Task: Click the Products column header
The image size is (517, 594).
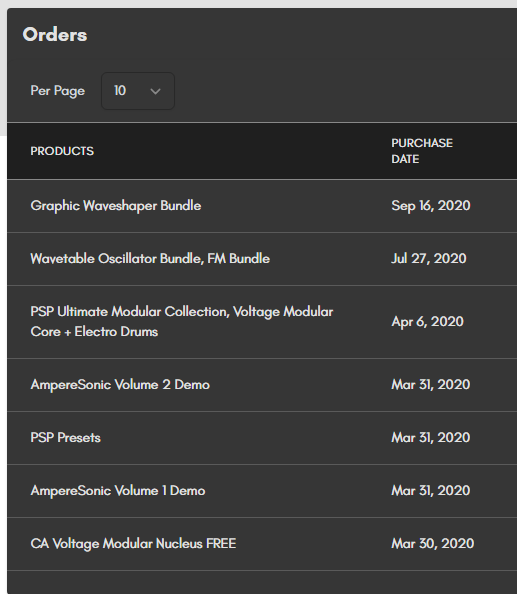Action: pos(62,151)
